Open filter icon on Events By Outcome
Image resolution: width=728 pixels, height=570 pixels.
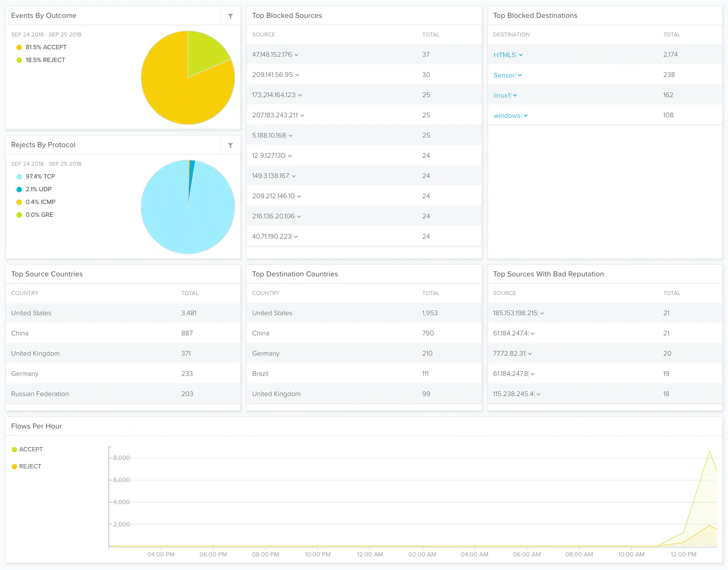230,16
